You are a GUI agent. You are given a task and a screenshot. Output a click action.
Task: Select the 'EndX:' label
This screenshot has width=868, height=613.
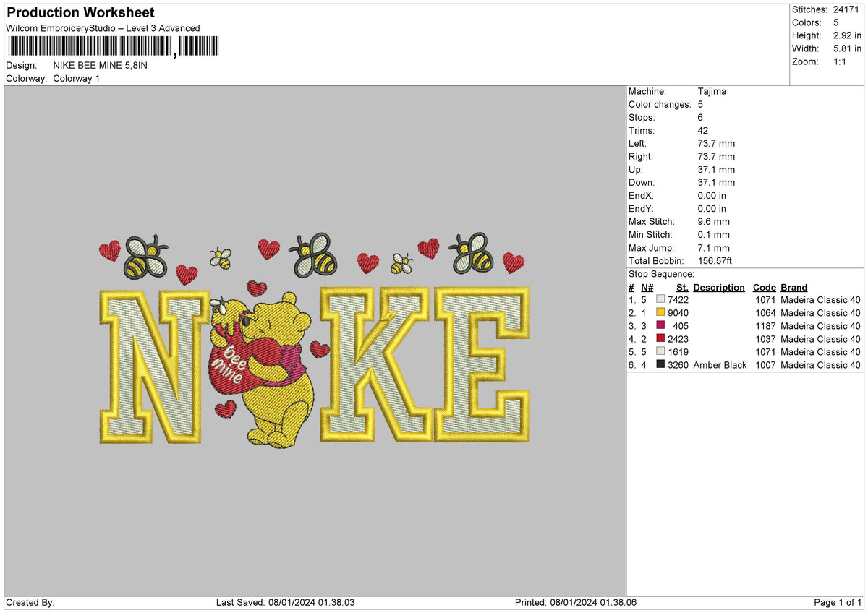click(642, 196)
